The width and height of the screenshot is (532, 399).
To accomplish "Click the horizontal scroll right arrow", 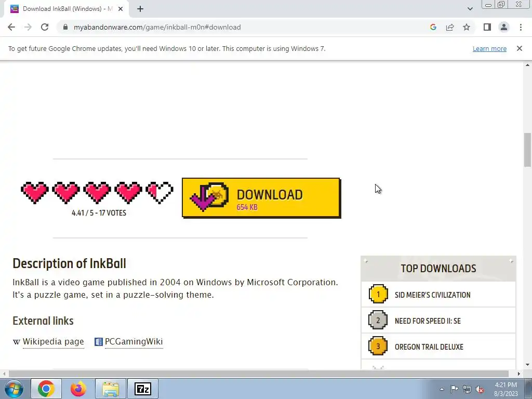I will 519,374.
